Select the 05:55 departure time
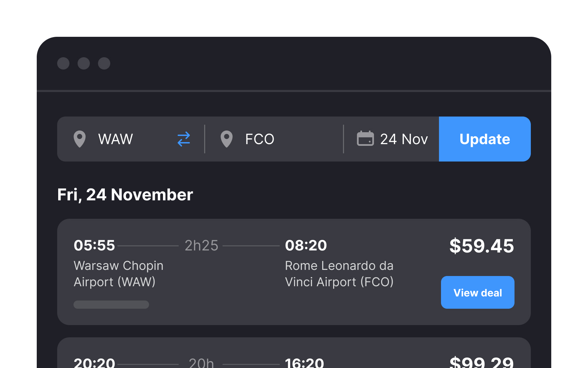 coord(94,245)
